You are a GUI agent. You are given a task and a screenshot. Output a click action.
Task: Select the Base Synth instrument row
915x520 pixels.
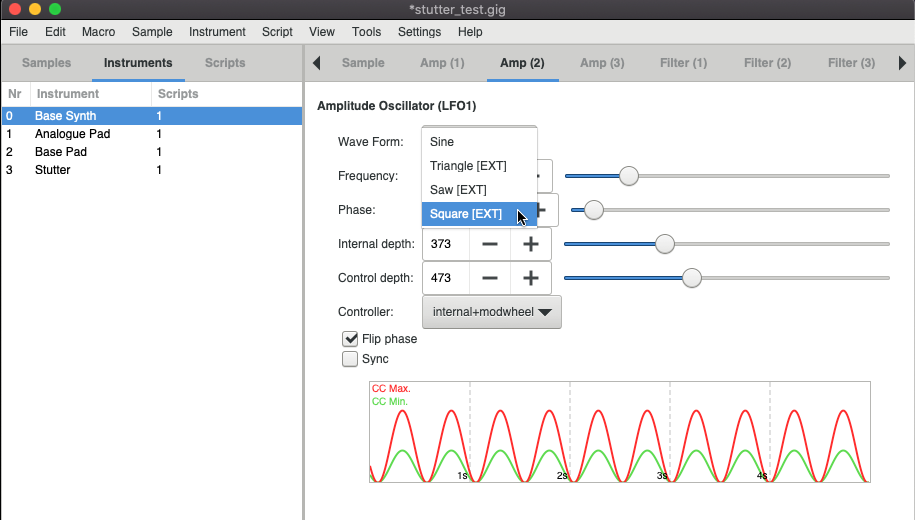pos(152,116)
